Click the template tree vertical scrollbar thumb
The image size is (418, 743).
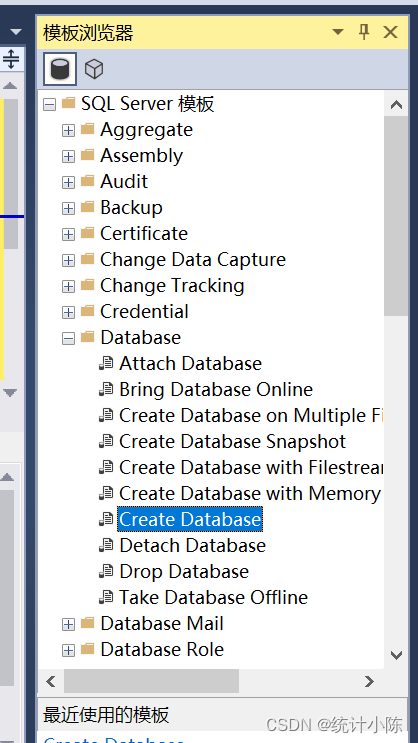pos(396,216)
